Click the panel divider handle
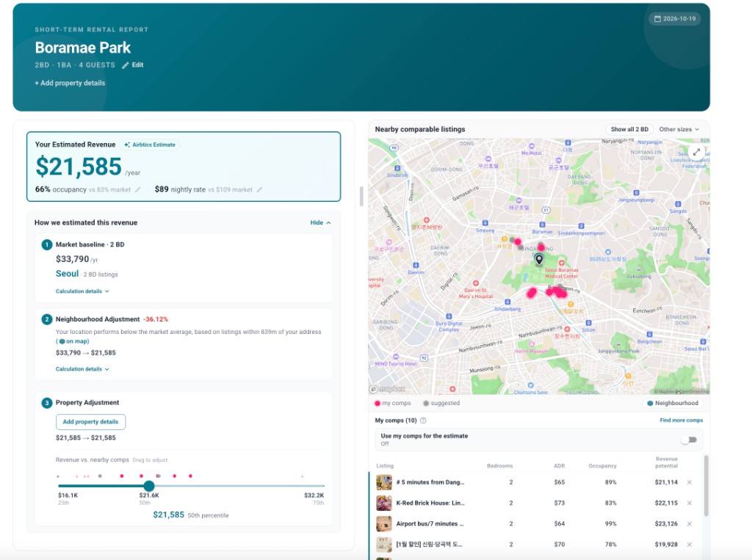 click(x=361, y=196)
